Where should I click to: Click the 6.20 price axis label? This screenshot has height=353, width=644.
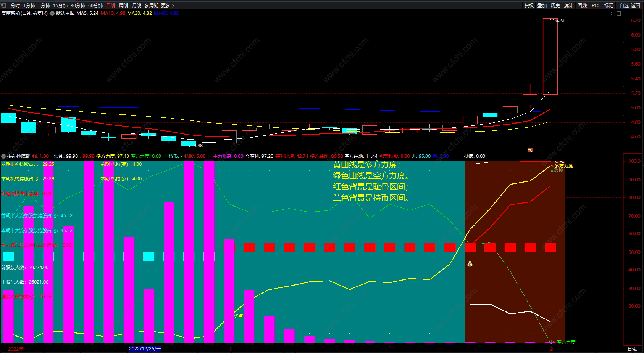(x=636, y=21)
